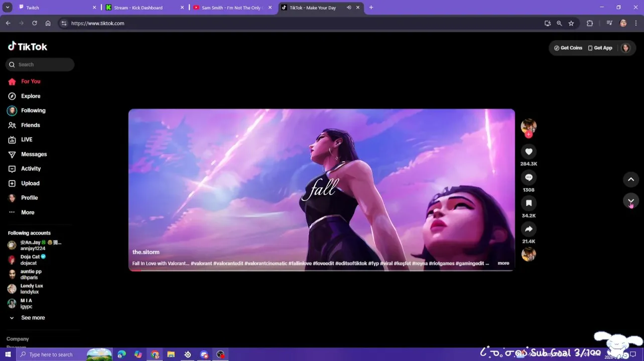Open a new browser tab

pos(371,8)
